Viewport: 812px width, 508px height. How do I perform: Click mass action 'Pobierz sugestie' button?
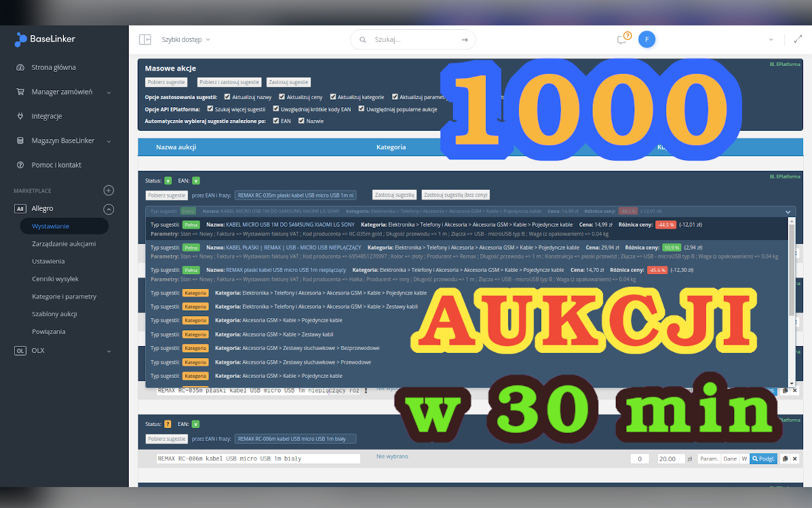point(166,82)
